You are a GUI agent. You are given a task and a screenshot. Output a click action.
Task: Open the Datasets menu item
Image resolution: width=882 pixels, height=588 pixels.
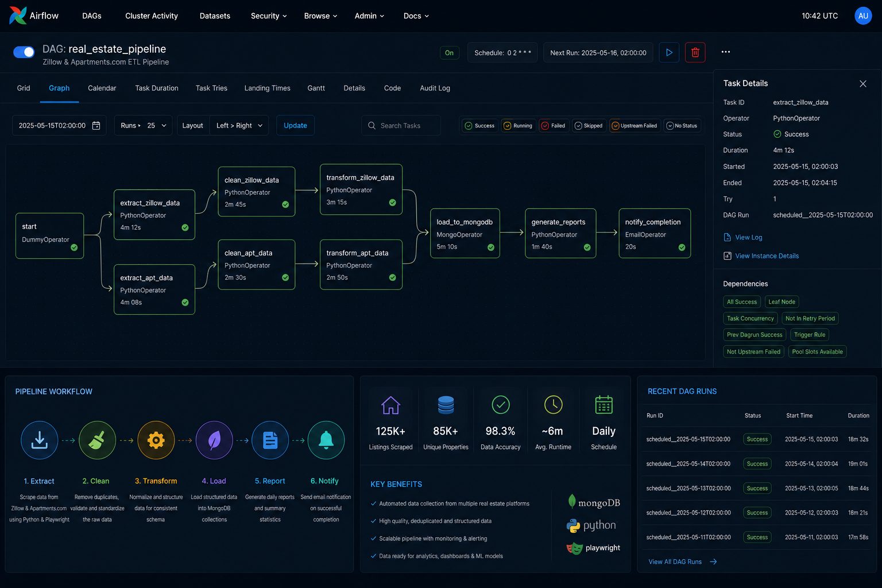(x=215, y=16)
